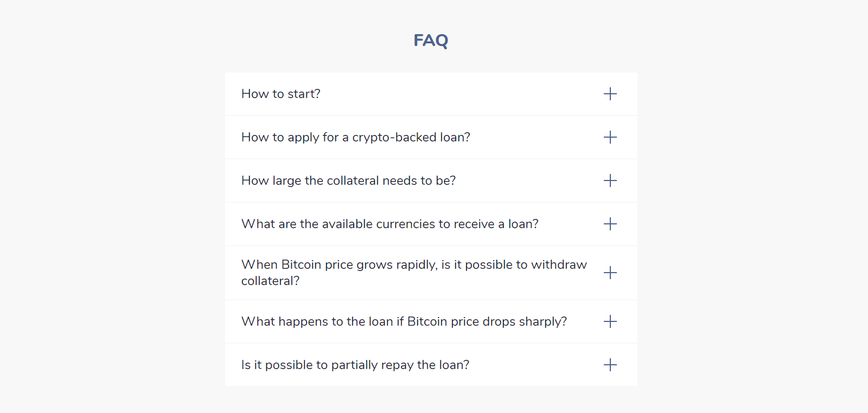The height and width of the screenshot is (413, 868).
Task: Click the wrapped word 'collateral?' on second line
Action: [x=270, y=281]
